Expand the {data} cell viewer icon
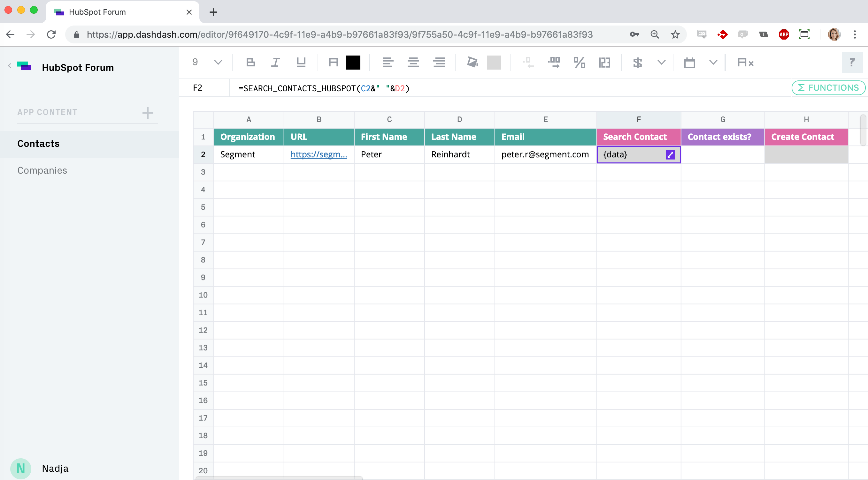This screenshot has height=480, width=868. 670,154
